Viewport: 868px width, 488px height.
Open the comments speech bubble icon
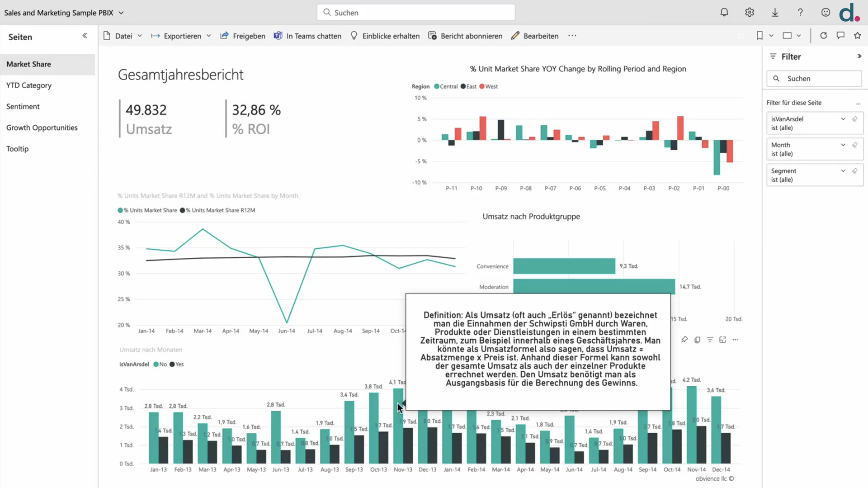840,36
